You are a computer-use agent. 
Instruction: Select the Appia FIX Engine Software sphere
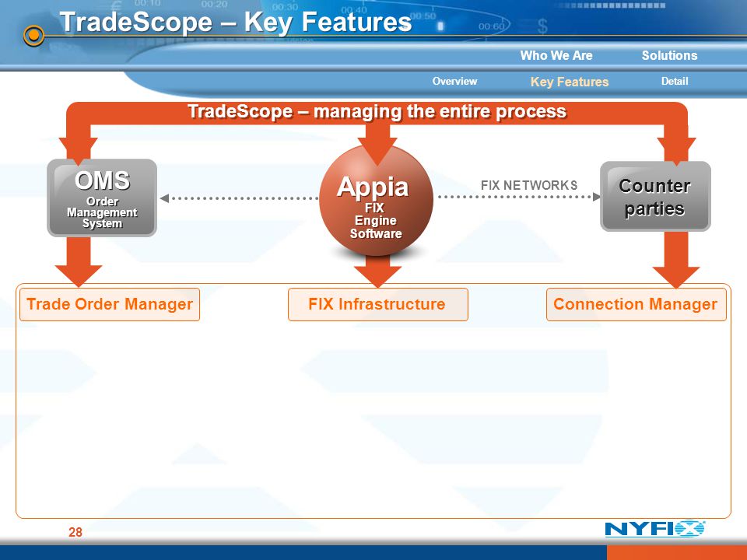pyautogui.click(x=376, y=201)
